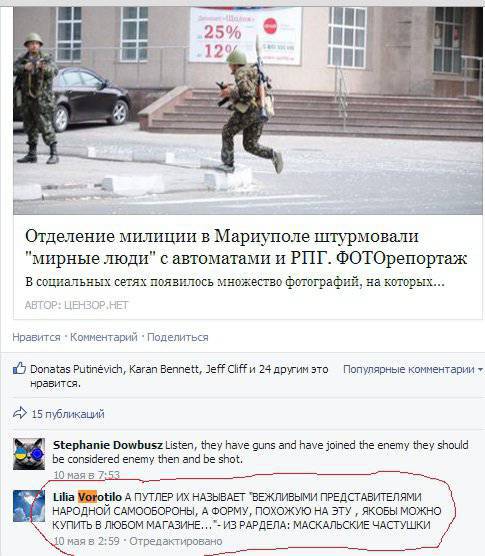Click the Поделиться link
This screenshot has height=556, width=485.
[178, 337]
